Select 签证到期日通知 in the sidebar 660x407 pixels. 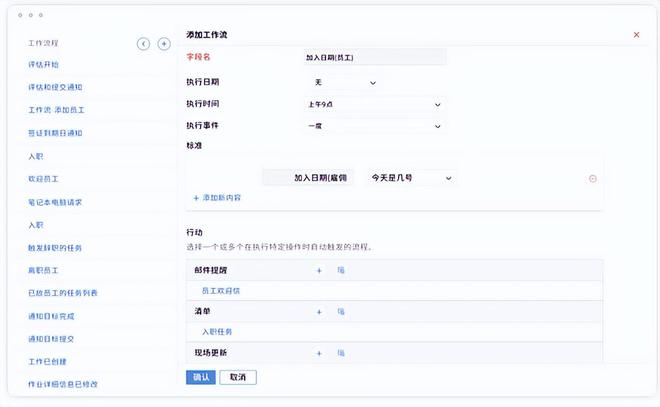tap(55, 133)
